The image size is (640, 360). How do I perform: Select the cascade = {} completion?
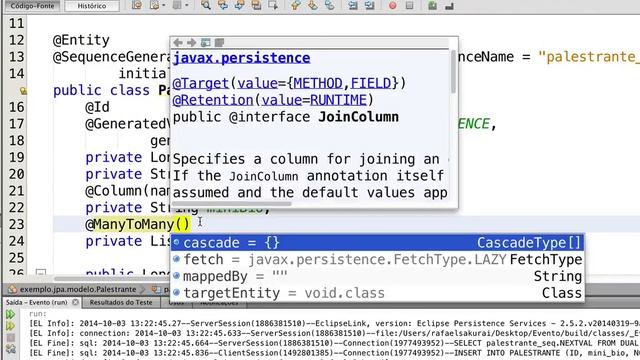coord(378,242)
